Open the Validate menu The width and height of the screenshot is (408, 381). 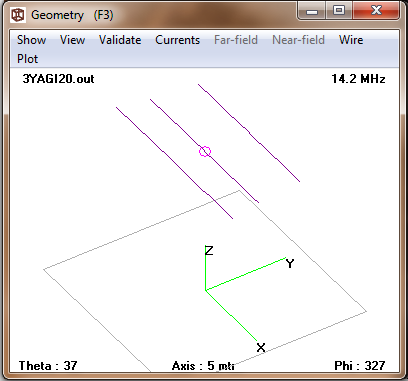click(120, 40)
